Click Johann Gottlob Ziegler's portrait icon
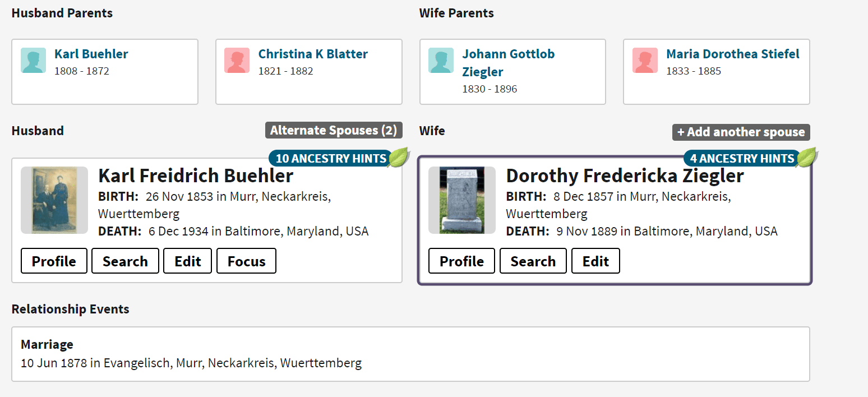Image resolution: width=868 pixels, height=397 pixels. coord(441,60)
